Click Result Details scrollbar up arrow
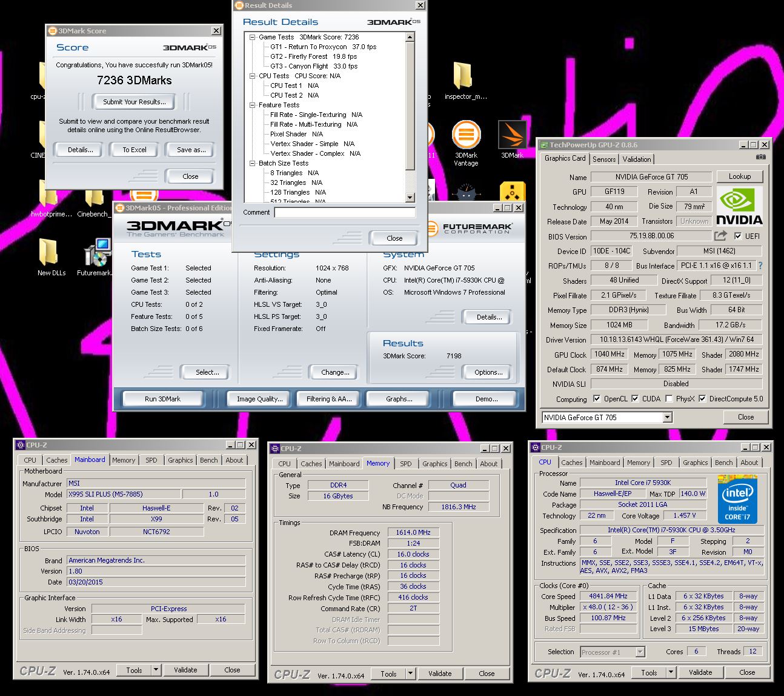 410,38
